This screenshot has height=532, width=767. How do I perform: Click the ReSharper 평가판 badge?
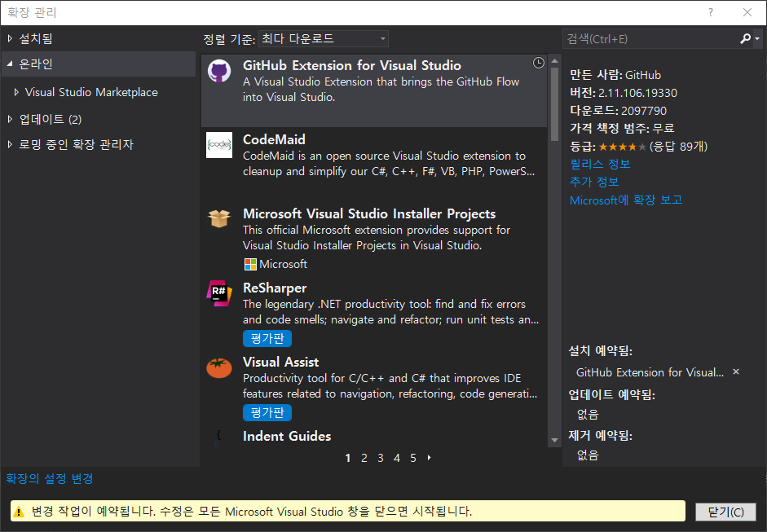pos(267,338)
